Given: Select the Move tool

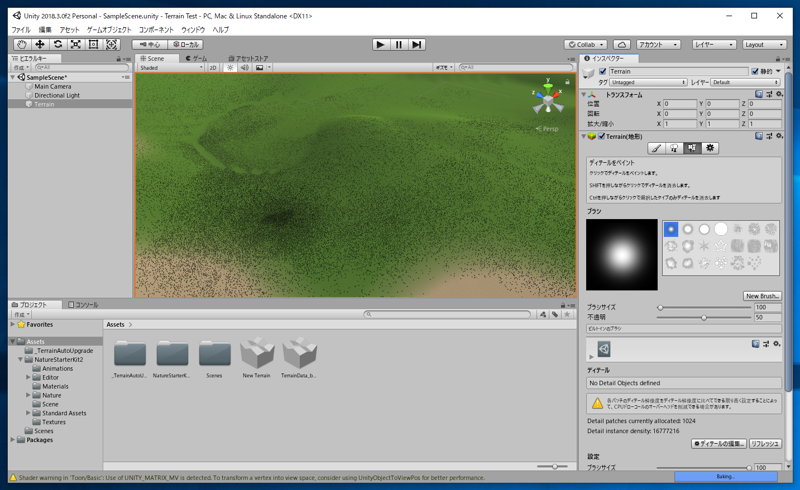Looking at the screenshot, I should click(40, 44).
